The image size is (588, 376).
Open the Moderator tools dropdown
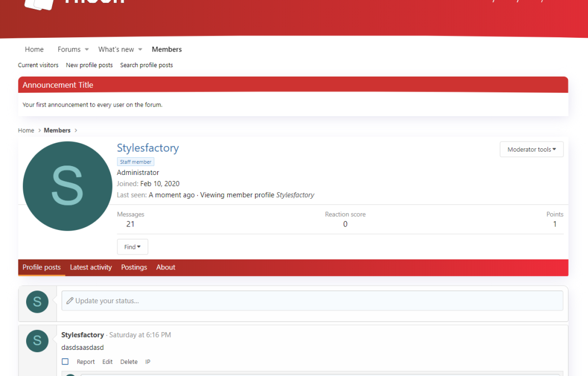(531, 149)
